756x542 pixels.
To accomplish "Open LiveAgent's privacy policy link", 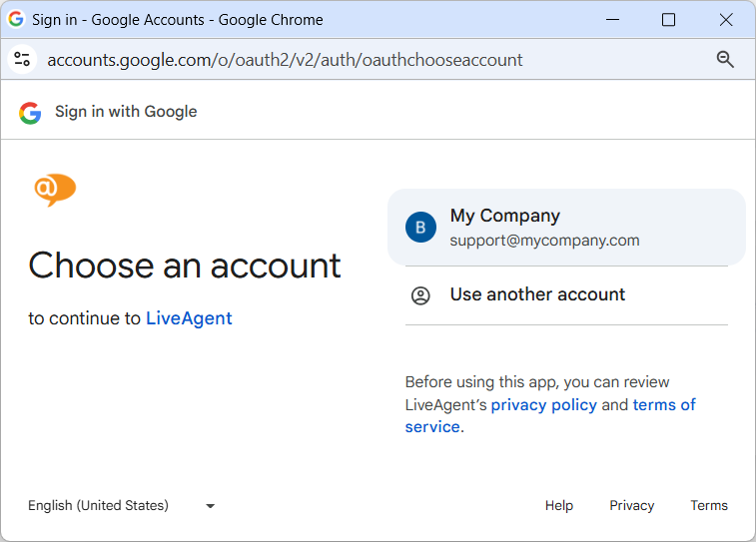I will 543,404.
